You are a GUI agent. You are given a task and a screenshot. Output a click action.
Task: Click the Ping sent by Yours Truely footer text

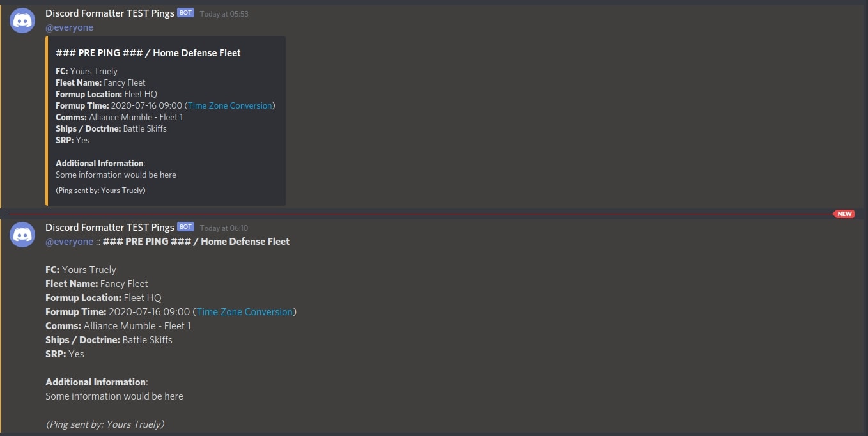click(x=100, y=190)
